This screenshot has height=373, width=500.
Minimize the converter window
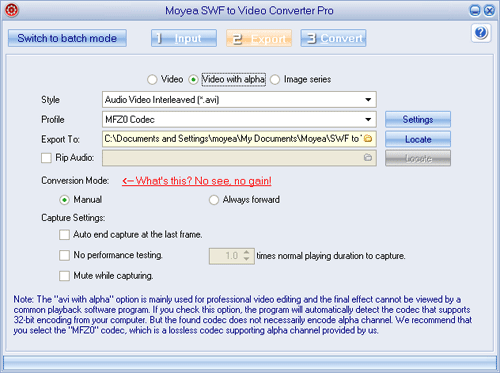point(475,11)
